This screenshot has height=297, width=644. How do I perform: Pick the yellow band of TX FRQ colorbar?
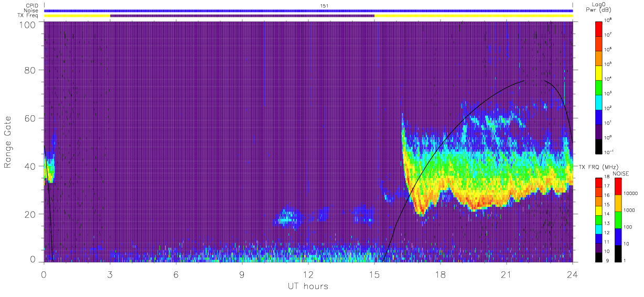pos(599,211)
